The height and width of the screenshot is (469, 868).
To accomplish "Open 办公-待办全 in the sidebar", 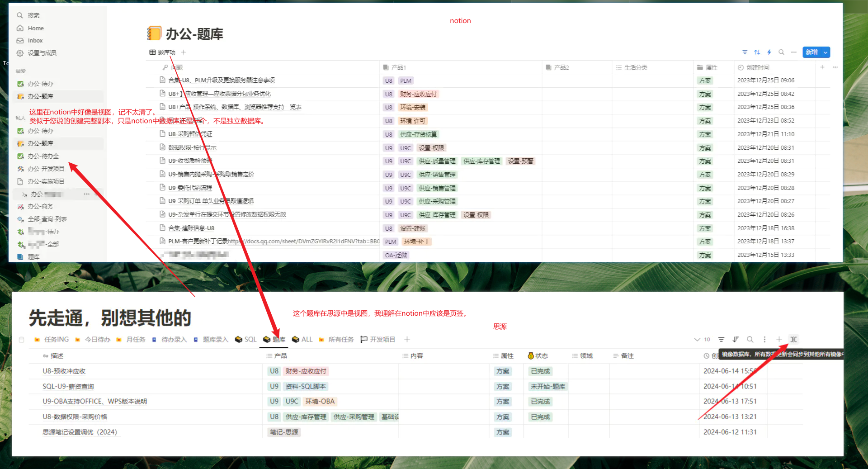I will [43, 156].
